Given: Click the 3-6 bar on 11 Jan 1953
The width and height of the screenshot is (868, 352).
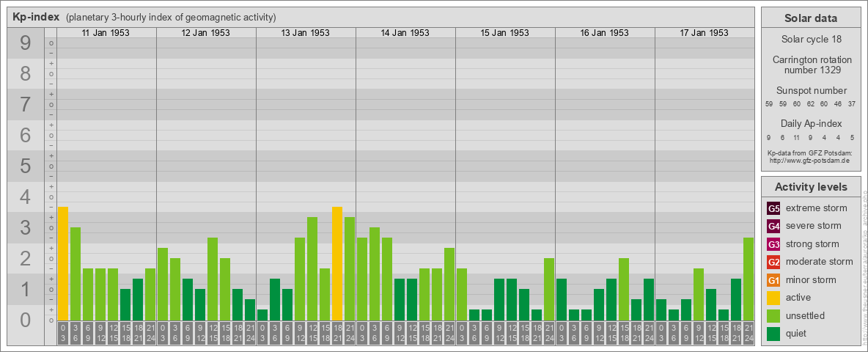Looking at the screenshot, I should pos(76,274).
